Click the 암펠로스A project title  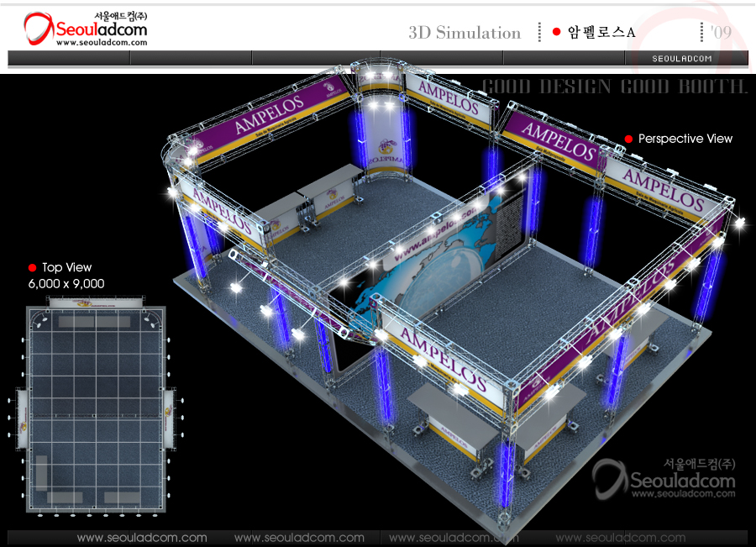(x=601, y=33)
